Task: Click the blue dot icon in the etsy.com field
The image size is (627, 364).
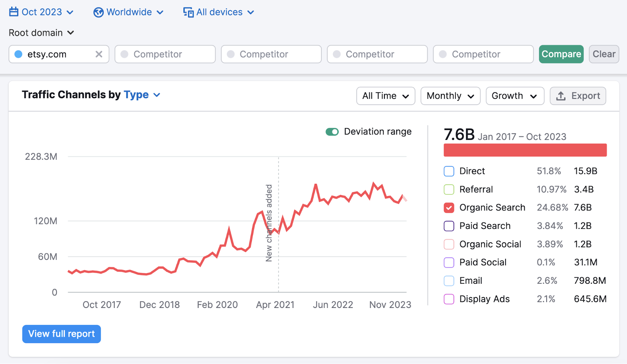Action: (18, 54)
